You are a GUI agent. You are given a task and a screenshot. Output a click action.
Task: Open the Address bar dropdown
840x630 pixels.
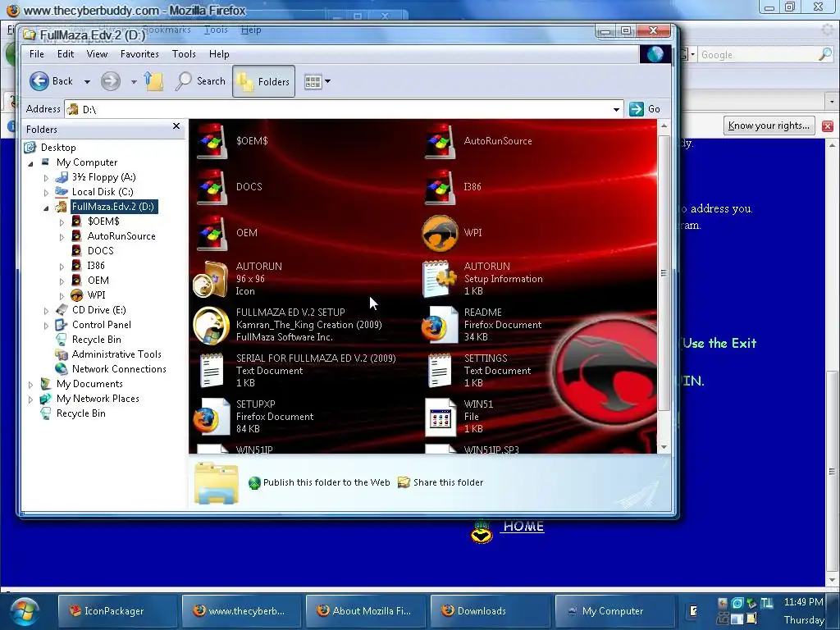coord(616,109)
